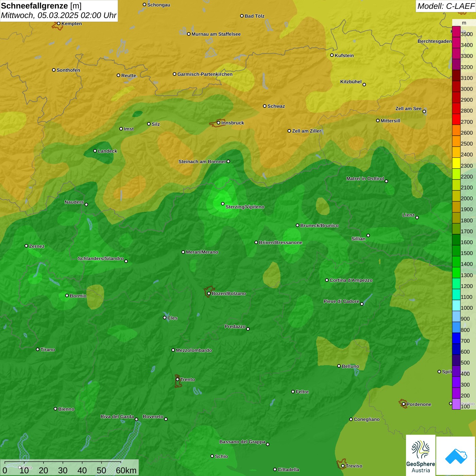Click the Reutte label
Screen dimensions: 476x476
tap(129, 75)
